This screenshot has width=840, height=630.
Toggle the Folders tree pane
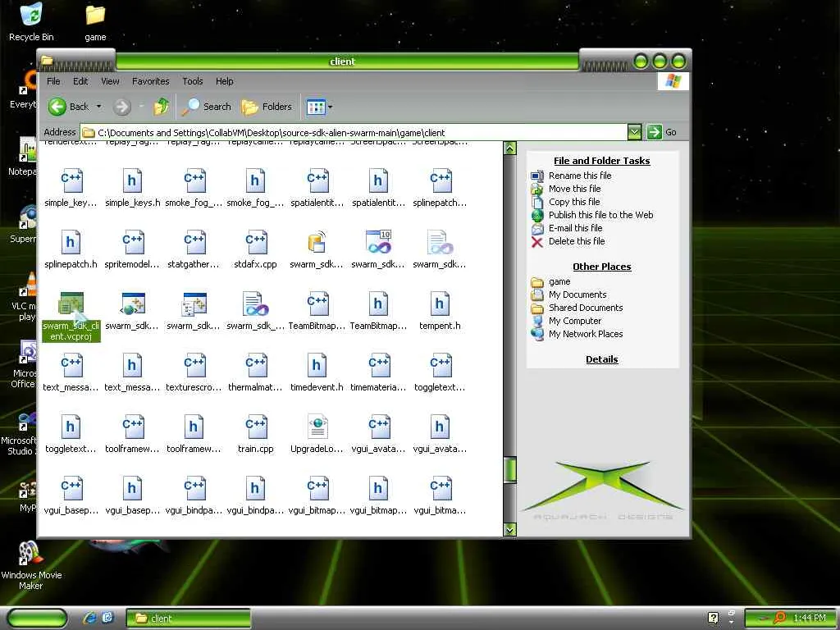pos(267,107)
